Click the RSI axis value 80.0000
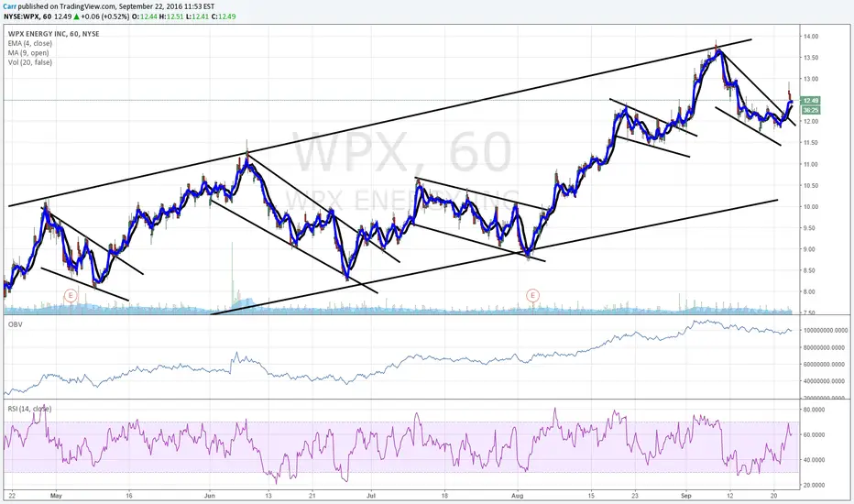Viewport: 854px width, 504px height. [x=814, y=410]
